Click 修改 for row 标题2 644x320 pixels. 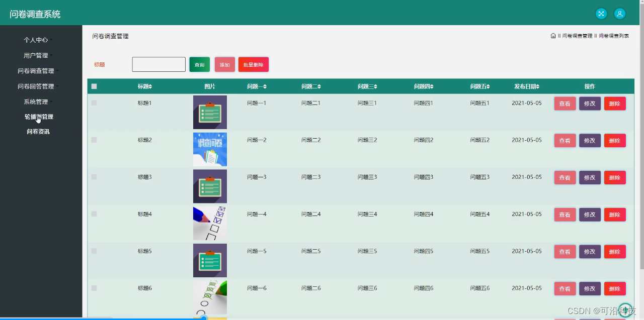coord(590,141)
